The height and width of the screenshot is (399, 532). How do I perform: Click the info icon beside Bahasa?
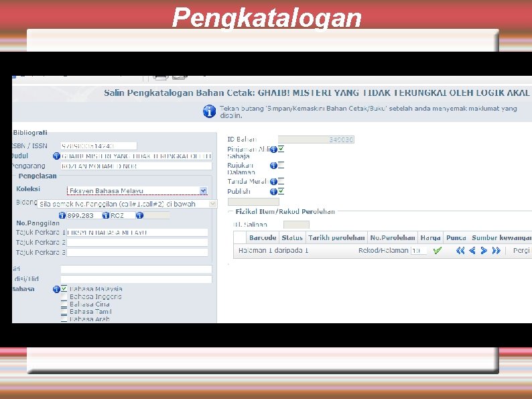tap(56, 289)
